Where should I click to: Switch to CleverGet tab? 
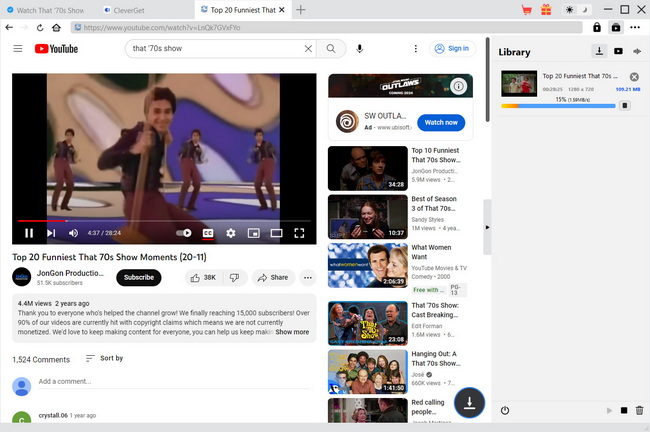[x=124, y=10]
